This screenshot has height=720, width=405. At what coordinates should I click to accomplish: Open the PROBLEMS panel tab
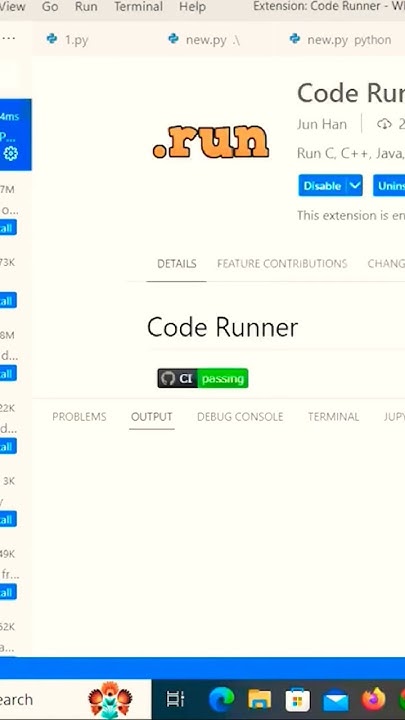point(79,416)
